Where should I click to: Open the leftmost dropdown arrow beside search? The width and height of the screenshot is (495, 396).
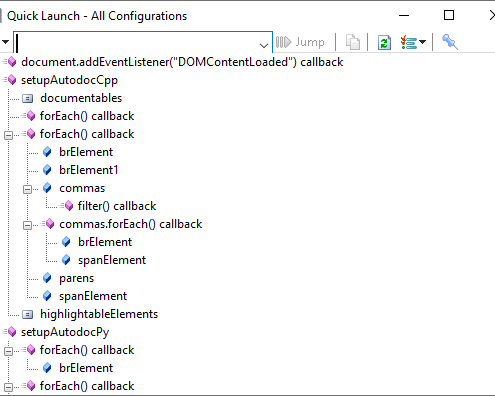[x=5, y=42]
